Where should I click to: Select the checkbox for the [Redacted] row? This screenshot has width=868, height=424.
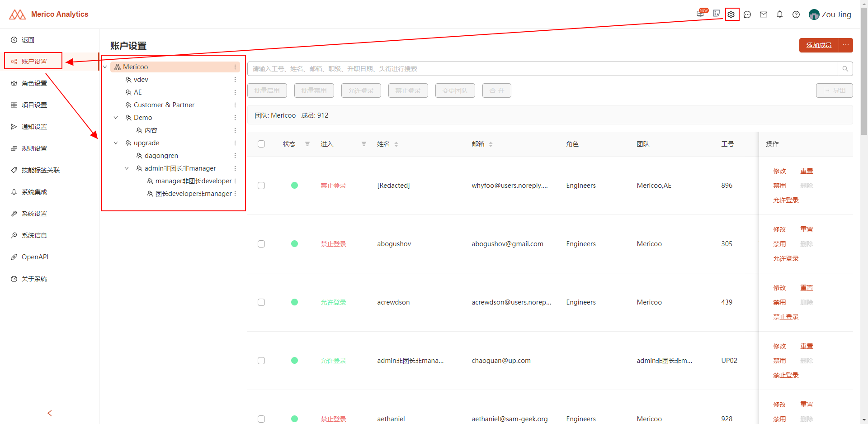pos(261,186)
